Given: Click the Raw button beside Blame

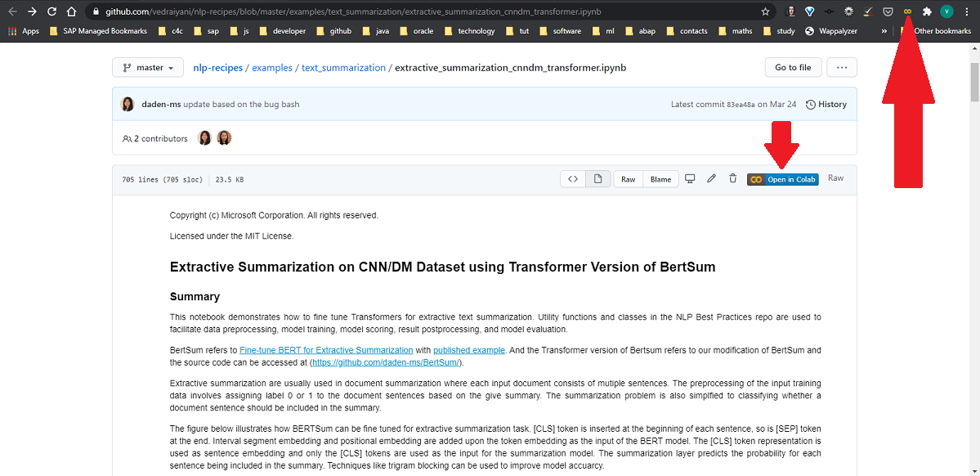Looking at the screenshot, I should [x=628, y=179].
